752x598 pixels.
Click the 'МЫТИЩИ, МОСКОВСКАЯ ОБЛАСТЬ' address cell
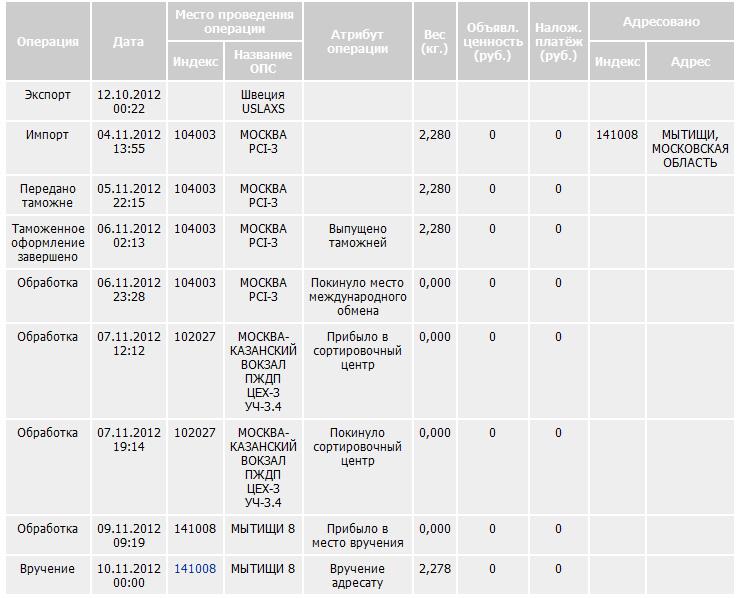pyautogui.click(x=690, y=149)
